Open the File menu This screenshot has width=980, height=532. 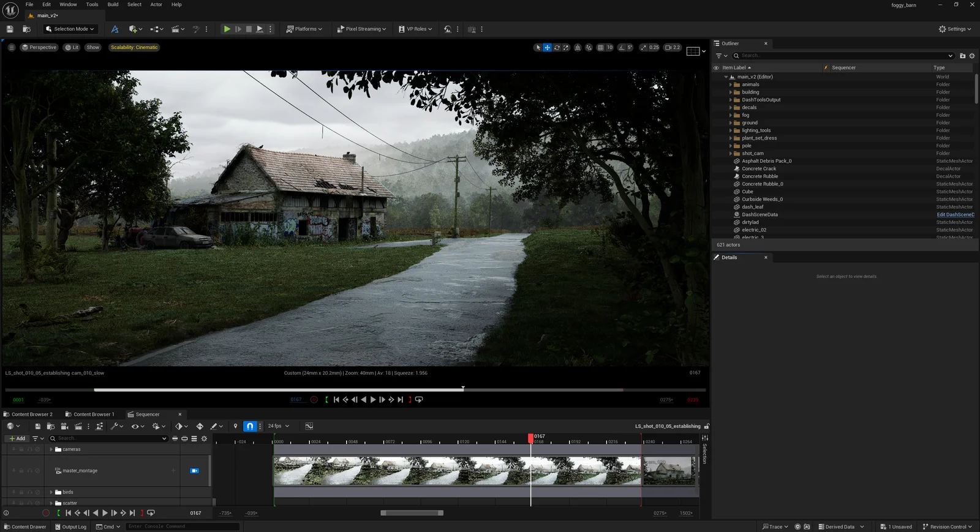29,4
